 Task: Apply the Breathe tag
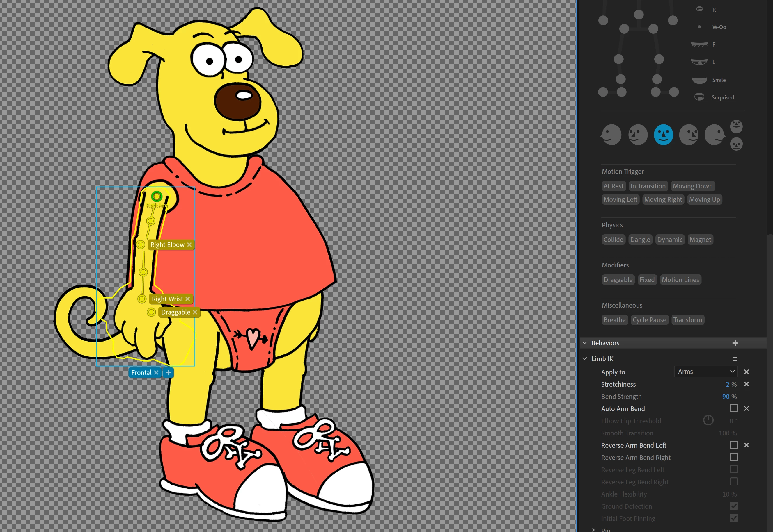[x=614, y=320]
